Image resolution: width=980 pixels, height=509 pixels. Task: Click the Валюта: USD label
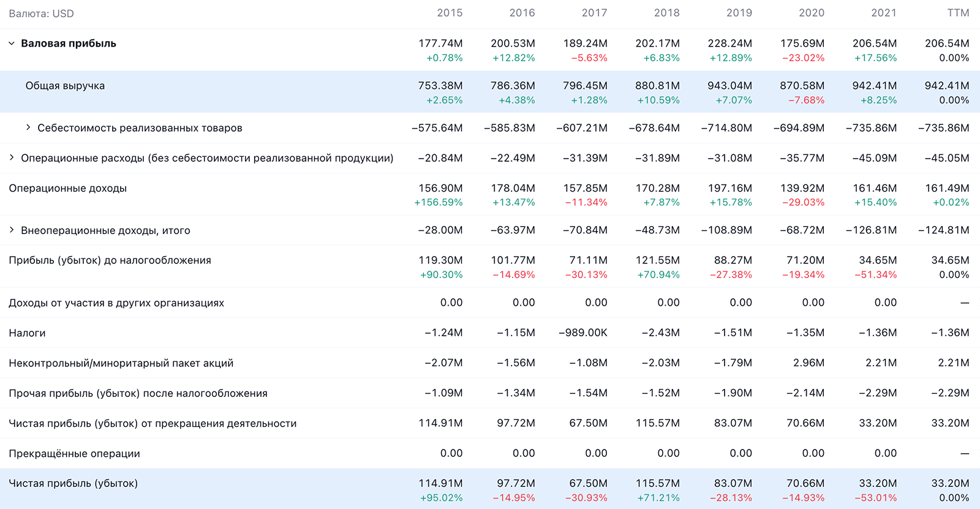(x=41, y=13)
